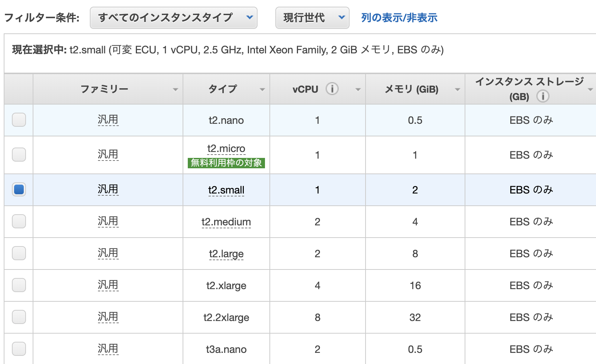The height and width of the screenshot is (364, 596).
Task: Click the t2.xlarge type cell
Action: [x=226, y=286]
